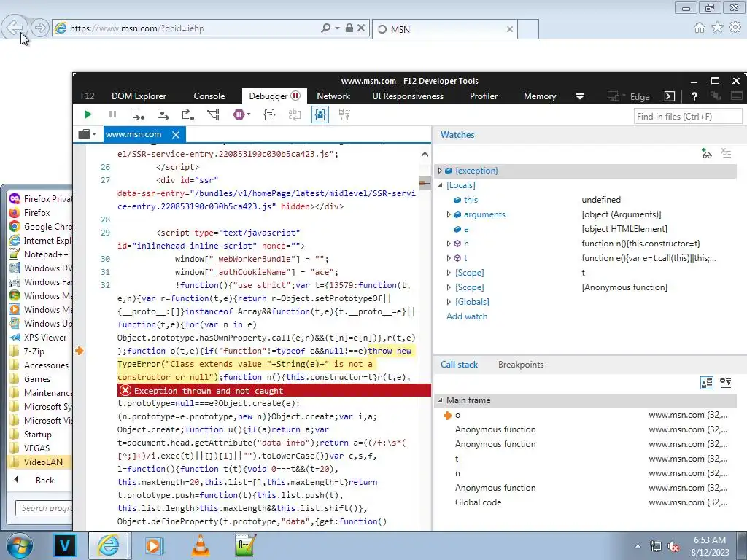Expand the arguments local variable

coord(449,214)
